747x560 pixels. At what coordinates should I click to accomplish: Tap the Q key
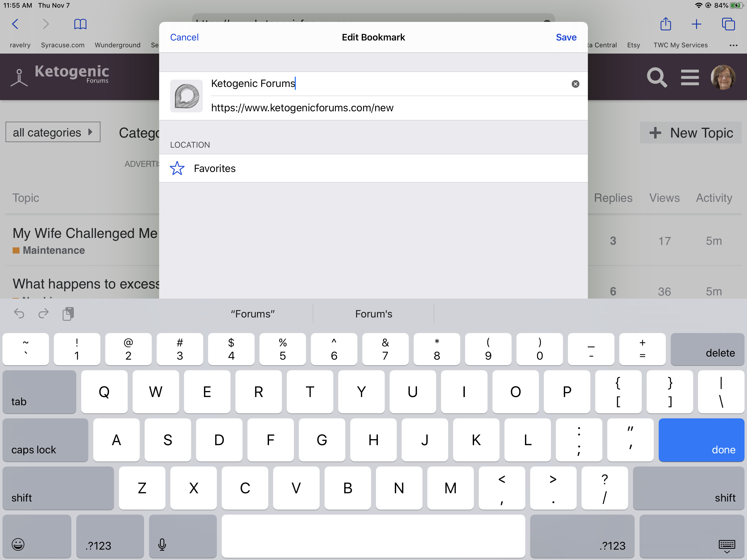pos(104,392)
